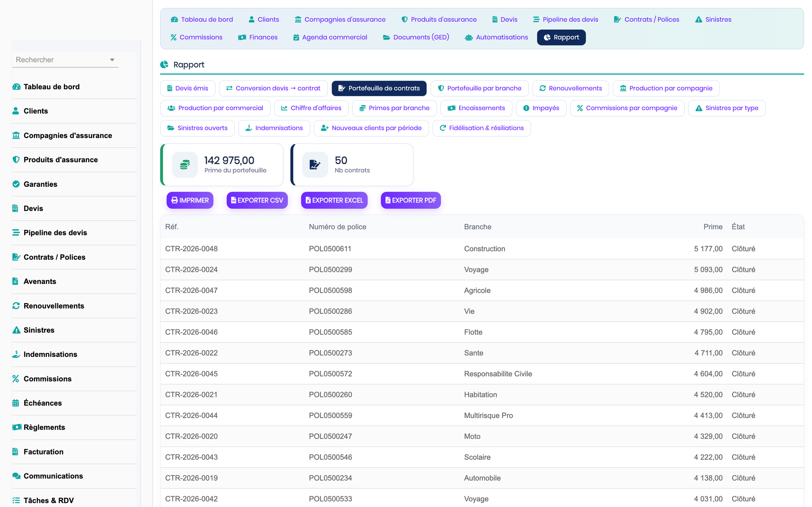This screenshot has height=507, width=812.
Task: Click the Compagnies d'assurance bank icon in sidebar
Action: click(16, 135)
